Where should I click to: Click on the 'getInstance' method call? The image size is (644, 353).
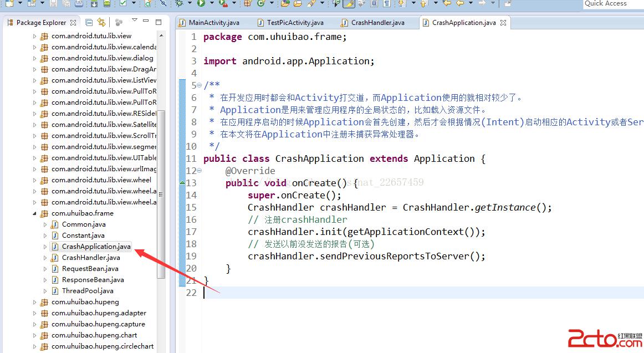505,207
